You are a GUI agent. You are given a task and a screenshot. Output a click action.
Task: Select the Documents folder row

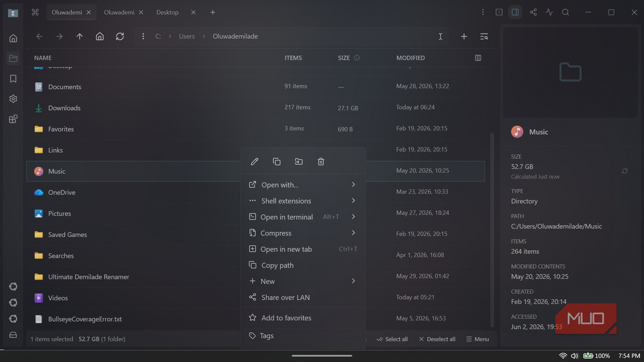point(255,87)
